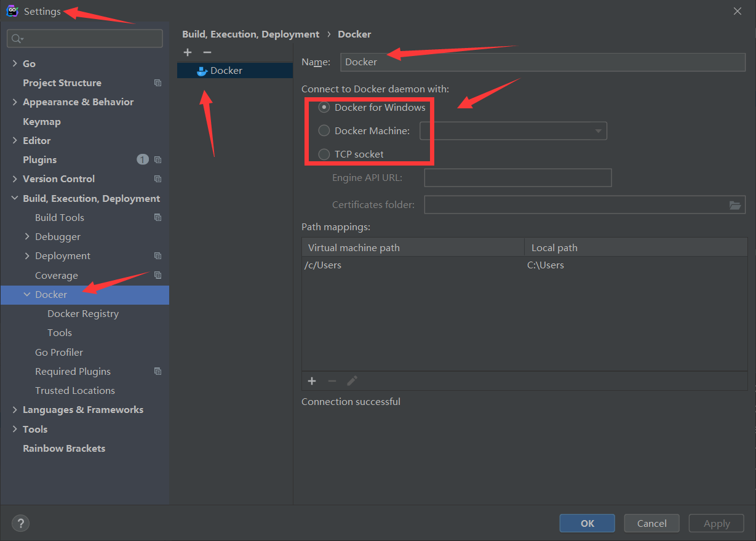Click the remove path mapping minus icon
This screenshot has height=541, width=756.
click(332, 381)
